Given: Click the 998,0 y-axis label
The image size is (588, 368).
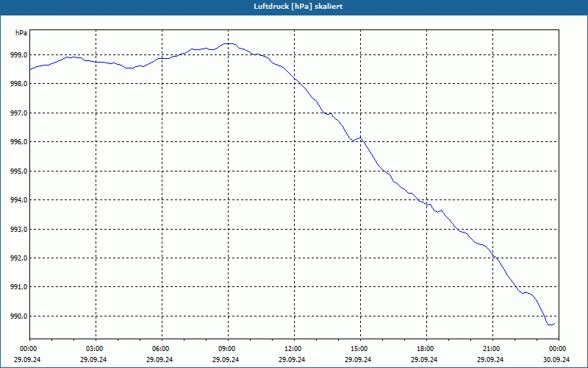Looking at the screenshot, I should tap(19, 84).
